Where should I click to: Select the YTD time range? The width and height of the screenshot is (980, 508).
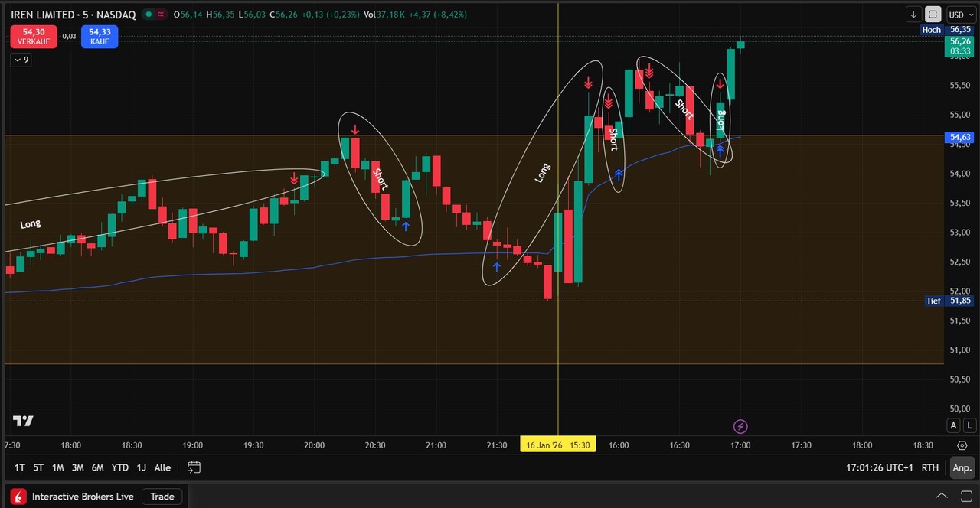[x=119, y=467]
